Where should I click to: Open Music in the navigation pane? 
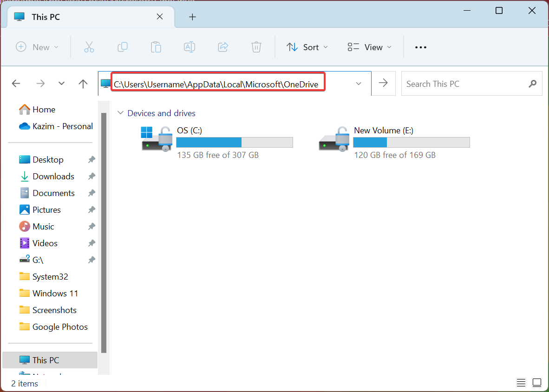pos(36,227)
